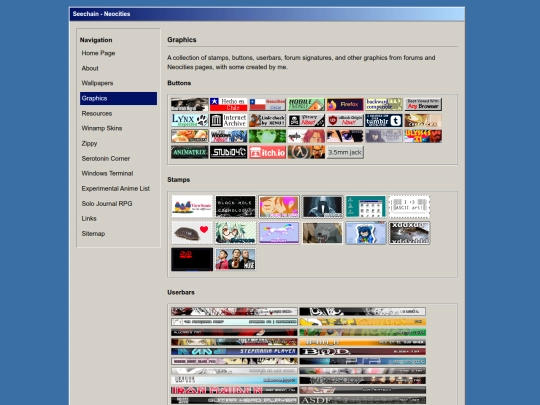
Task: Open the Winamp Skins page
Action: click(102, 128)
